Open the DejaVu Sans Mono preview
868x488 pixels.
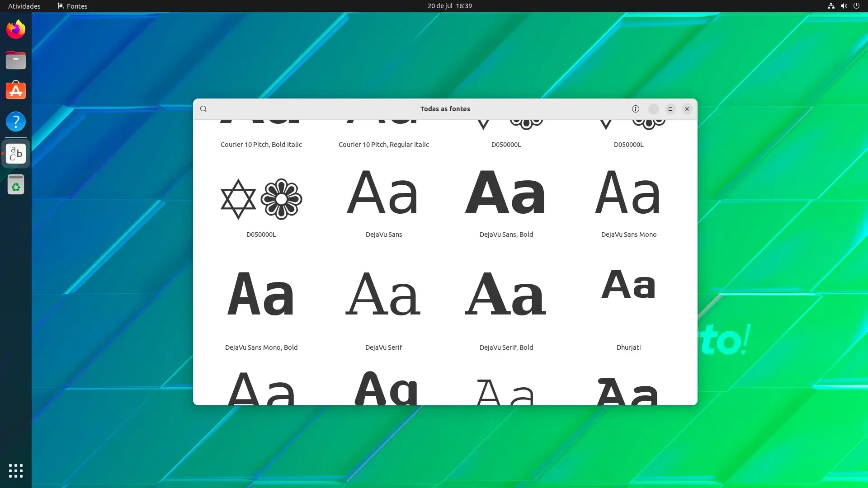tap(628, 192)
